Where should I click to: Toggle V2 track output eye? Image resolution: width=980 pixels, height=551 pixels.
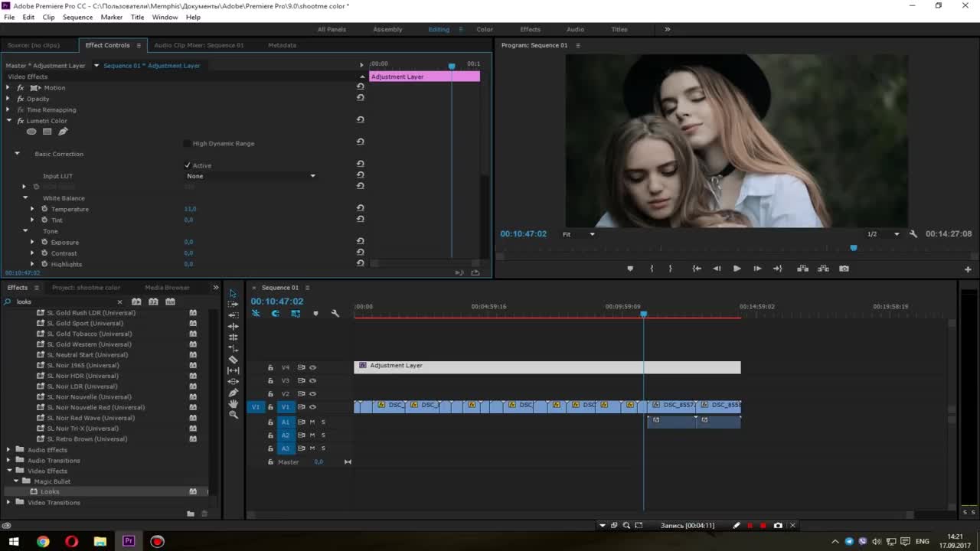[312, 393]
